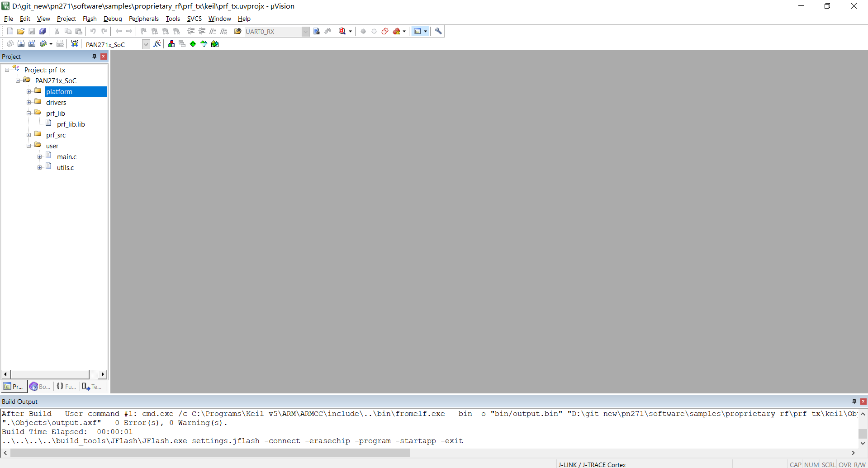
Task: Click the Build target icon
Action: point(21,44)
